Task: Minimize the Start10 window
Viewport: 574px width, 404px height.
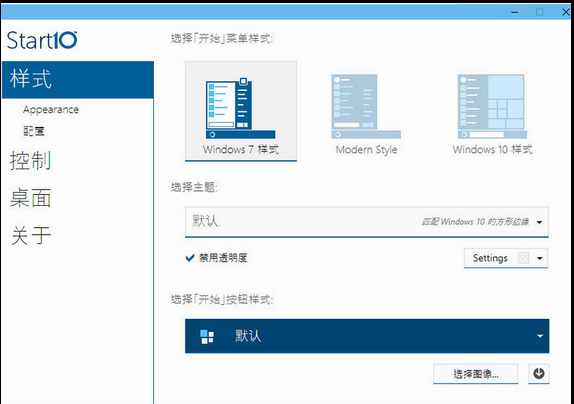Action: (x=515, y=12)
